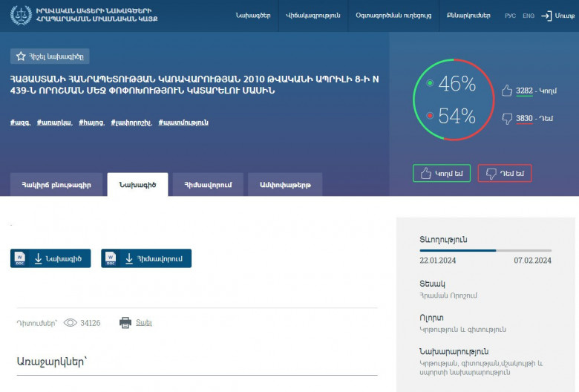
Task: Download the Նախագիծ DOC file
Action: tap(50, 258)
